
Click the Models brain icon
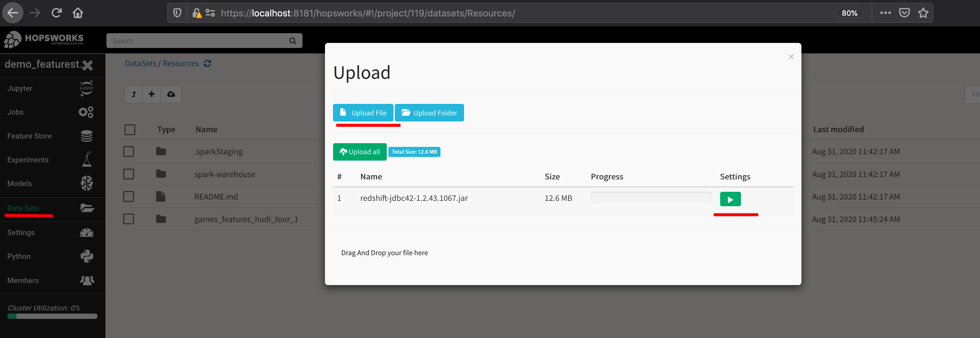[87, 183]
